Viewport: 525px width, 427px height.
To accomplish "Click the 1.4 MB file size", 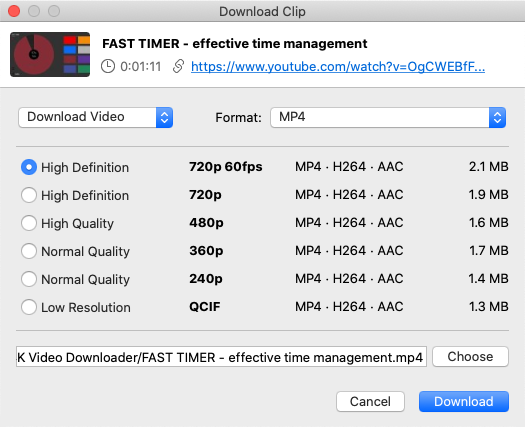I will click(489, 279).
